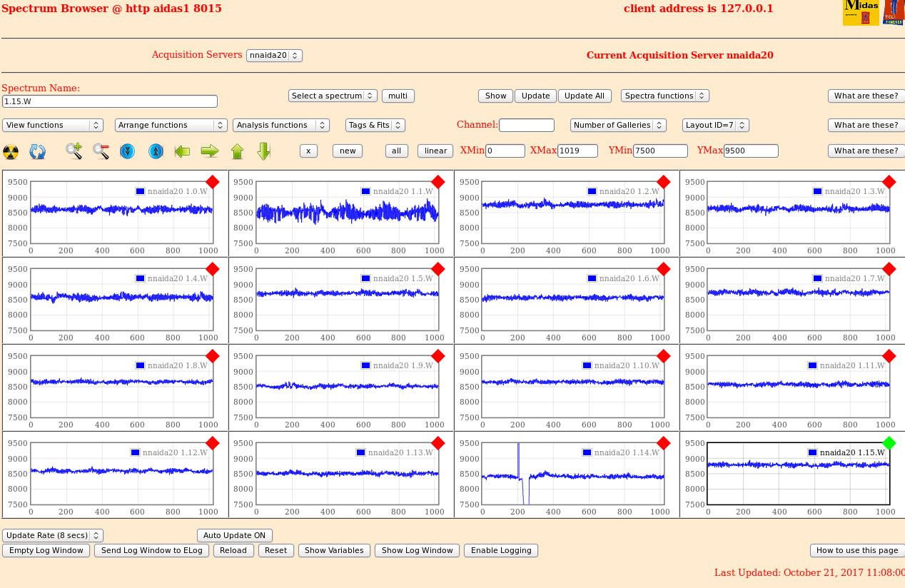
Task: Click the green up arrow icon
Action: (237, 151)
